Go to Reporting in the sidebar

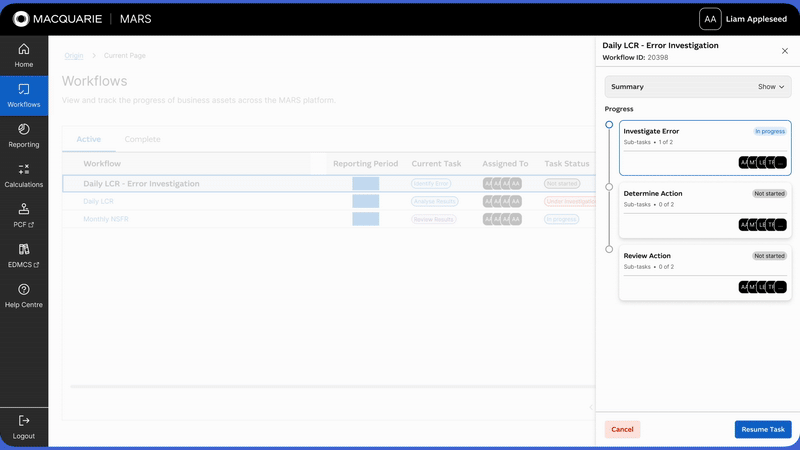click(23, 136)
